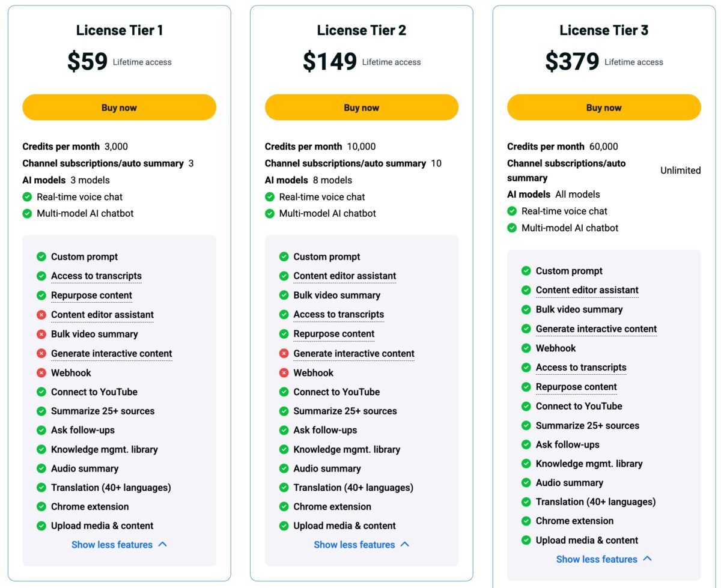
Task: Click Buy now for License Tier 2
Action: [361, 108]
